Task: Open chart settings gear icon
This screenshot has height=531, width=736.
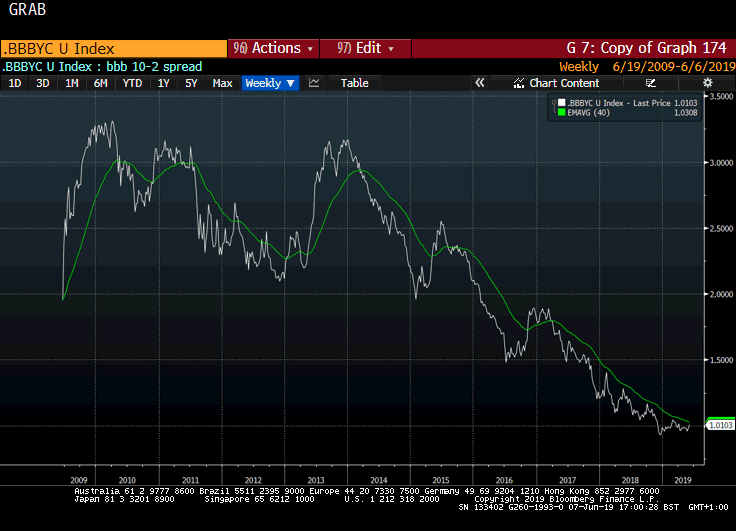Action: [707, 83]
